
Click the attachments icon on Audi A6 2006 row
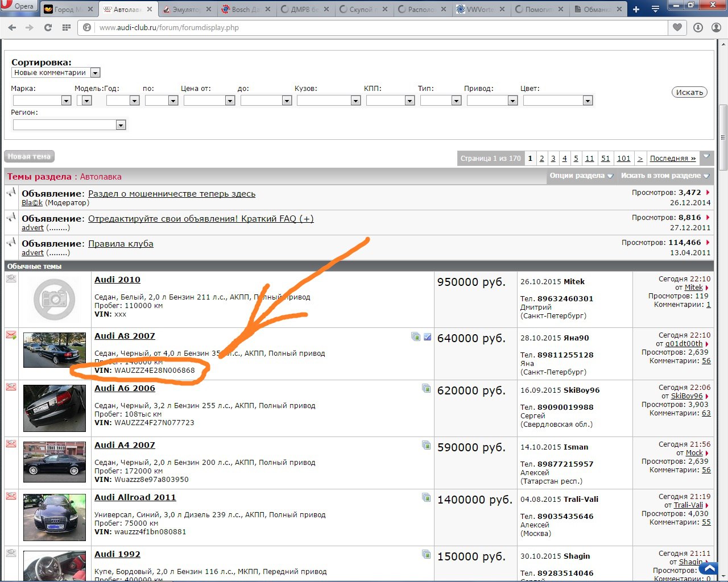pos(426,388)
